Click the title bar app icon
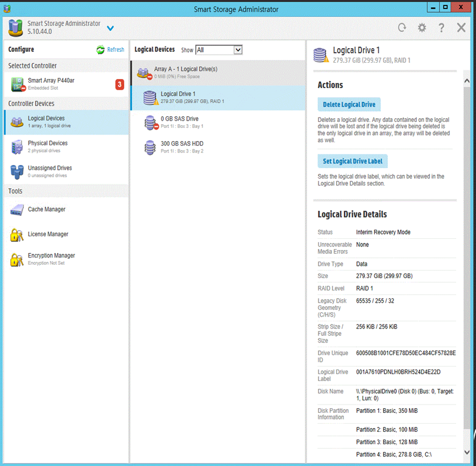476x466 pixels. click(x=7, y=8)
